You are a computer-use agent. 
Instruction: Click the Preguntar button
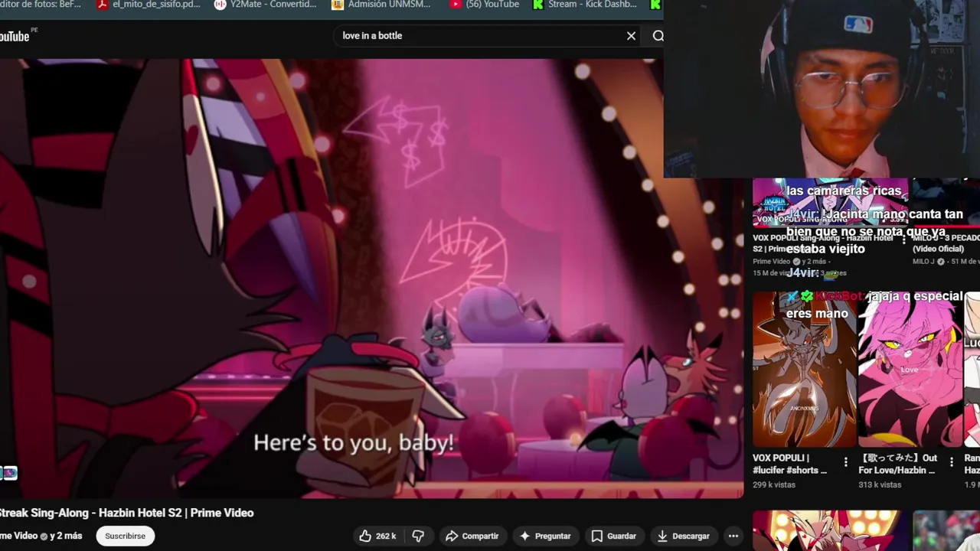click(545, 536)
